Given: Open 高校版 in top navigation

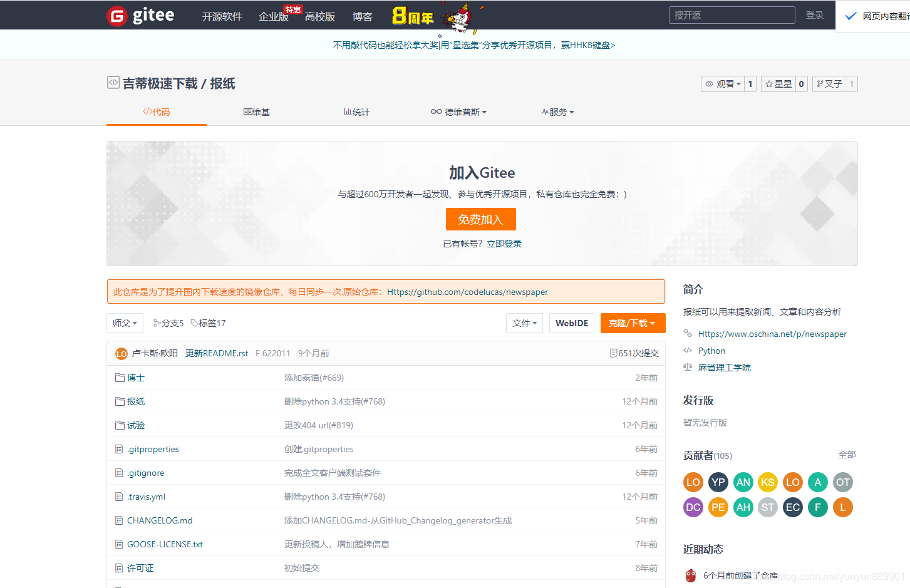Looking at the screenshot, I should [320, 16].
